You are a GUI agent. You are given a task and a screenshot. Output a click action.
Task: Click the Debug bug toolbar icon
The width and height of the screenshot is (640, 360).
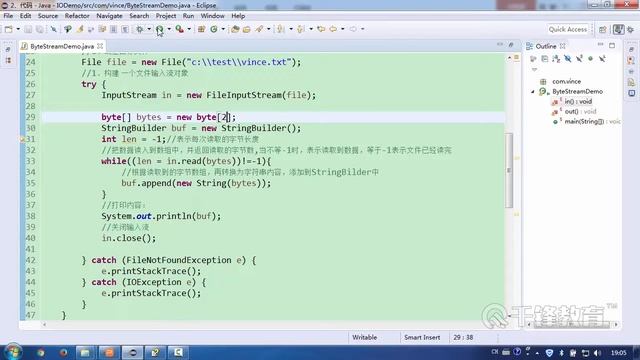tap(140, 29)
